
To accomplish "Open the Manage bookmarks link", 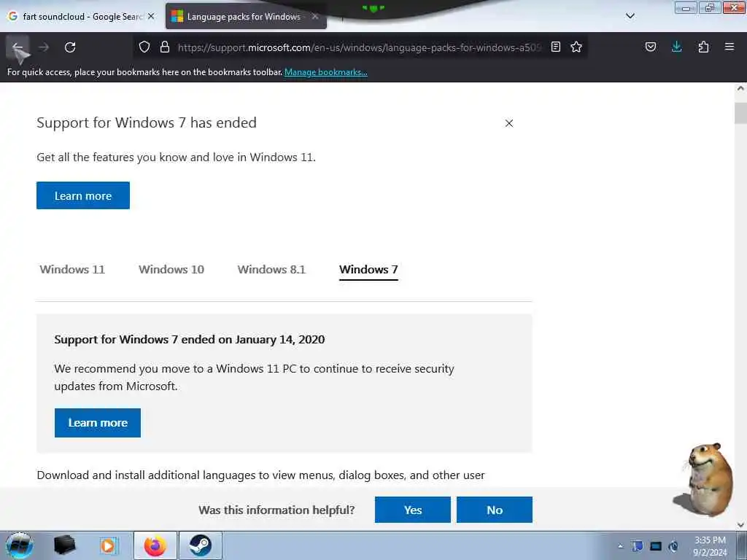I will click(x=326, y=72).
